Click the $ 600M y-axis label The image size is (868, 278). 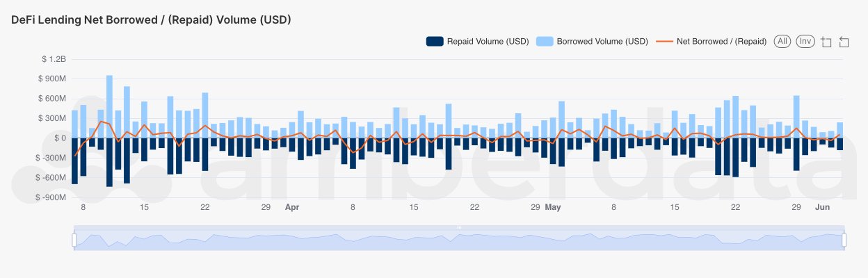(52, 99)
